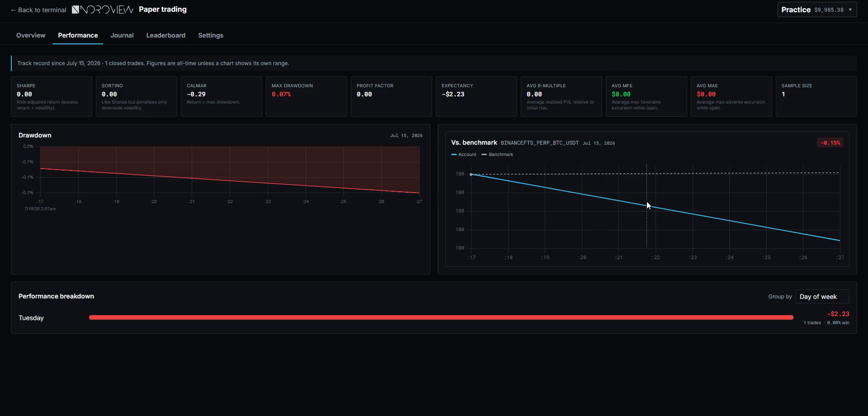Switch to the Overview tab
Image resolution: width=868 pixels, height=416 pixels.
pos(31,35)
